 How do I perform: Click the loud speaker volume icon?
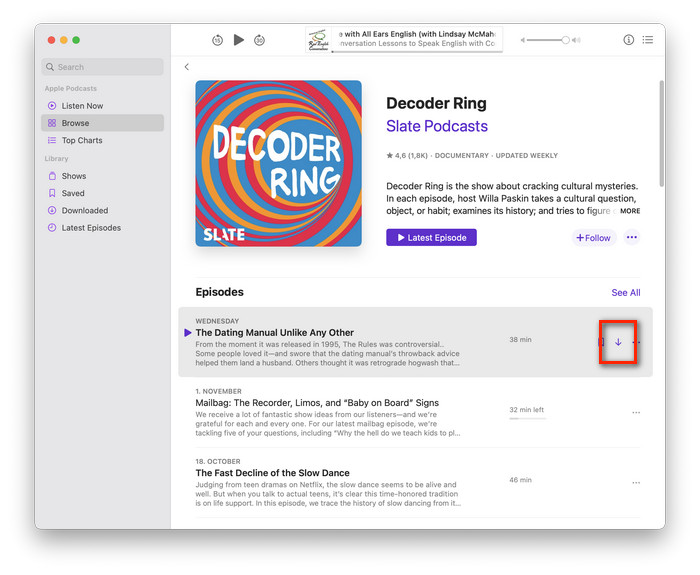(577, 40)
